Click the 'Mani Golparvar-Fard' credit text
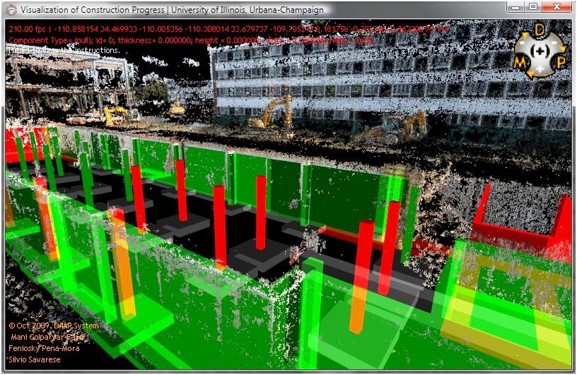Image resolution: width=577 pixels, height=375 pixels. 48,337
